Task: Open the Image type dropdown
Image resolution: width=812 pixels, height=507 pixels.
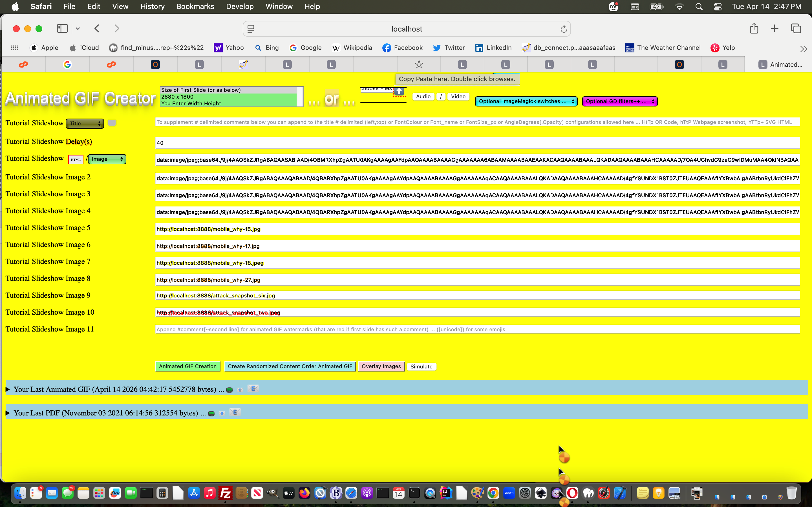Action: [107, 159]
